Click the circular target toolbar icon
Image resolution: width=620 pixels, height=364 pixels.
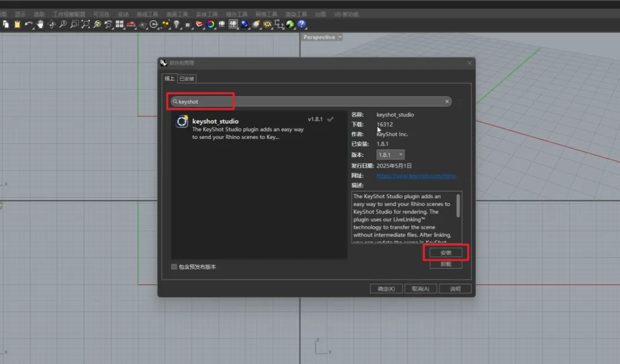point(154,24)
